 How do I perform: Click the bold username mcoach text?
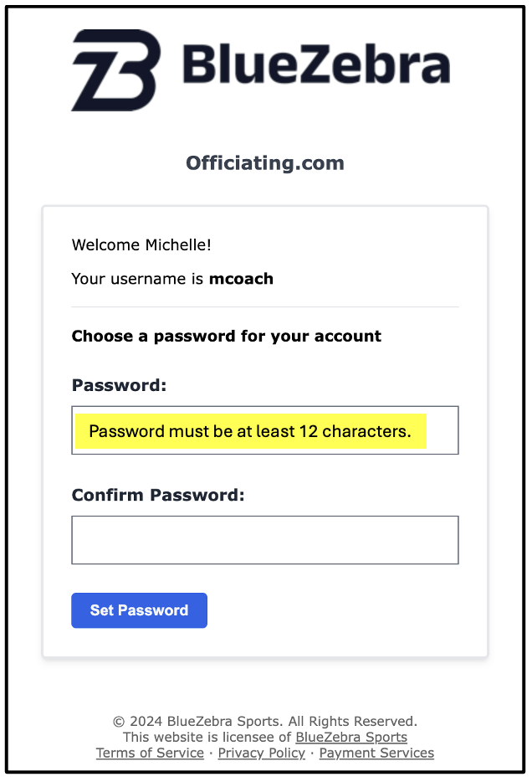(x=241, y=279)
